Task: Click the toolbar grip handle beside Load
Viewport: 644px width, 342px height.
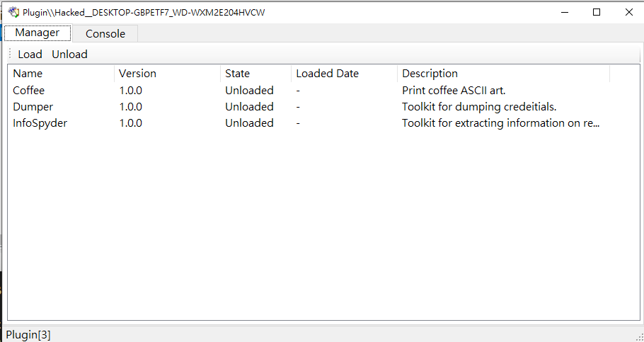Action: tap(10, 55)
